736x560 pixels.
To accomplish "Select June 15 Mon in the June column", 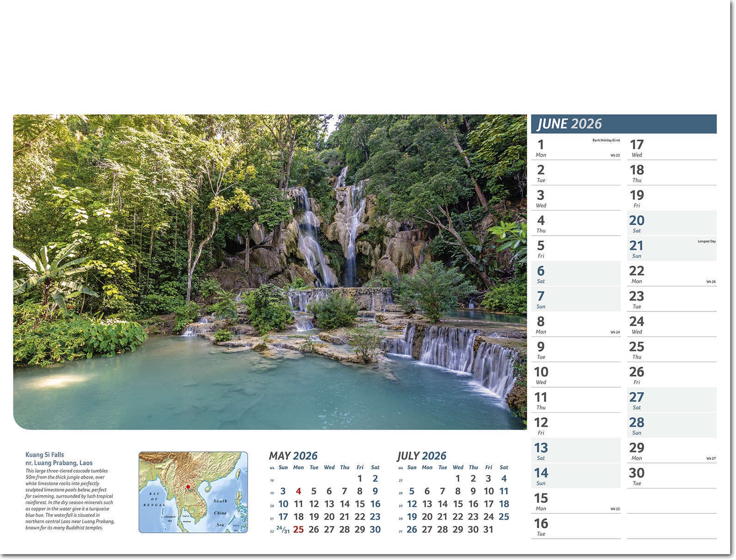I will [576, 501].
